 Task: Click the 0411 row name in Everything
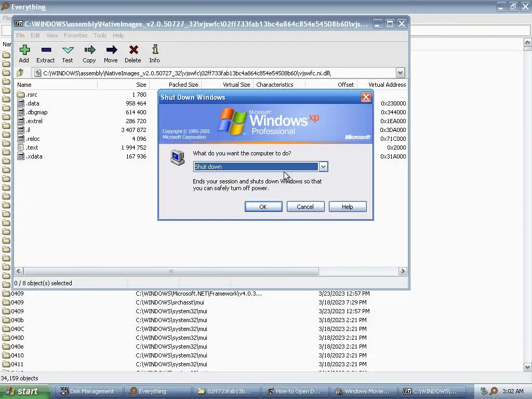pos(17,364)
